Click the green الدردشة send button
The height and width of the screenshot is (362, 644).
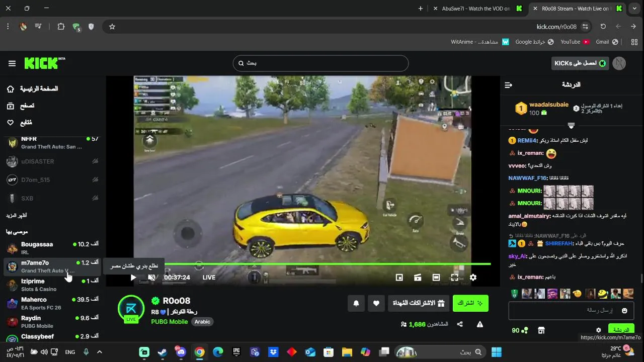coord(621,330)
